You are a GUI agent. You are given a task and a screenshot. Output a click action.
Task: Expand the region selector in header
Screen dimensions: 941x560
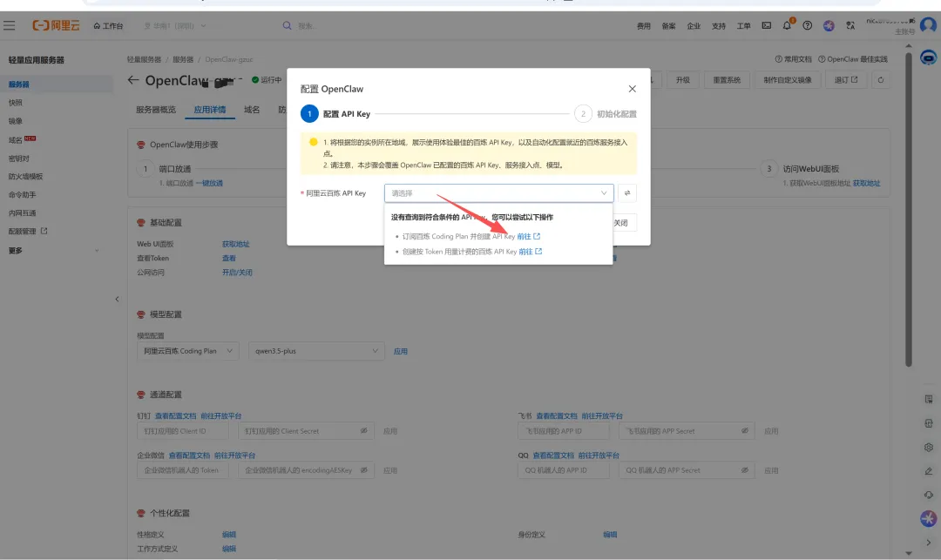point(175,26)
